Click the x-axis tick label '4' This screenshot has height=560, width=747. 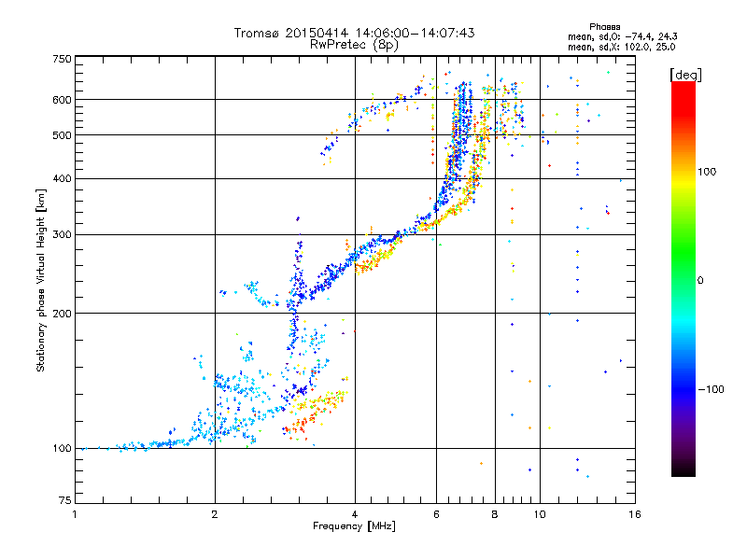click(355, 514)
